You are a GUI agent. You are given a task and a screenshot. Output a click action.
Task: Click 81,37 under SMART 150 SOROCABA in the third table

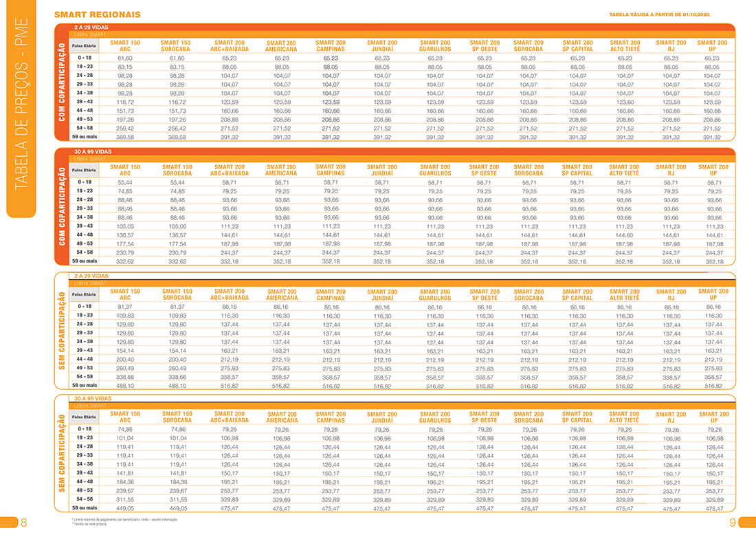(x=177, y=307)
